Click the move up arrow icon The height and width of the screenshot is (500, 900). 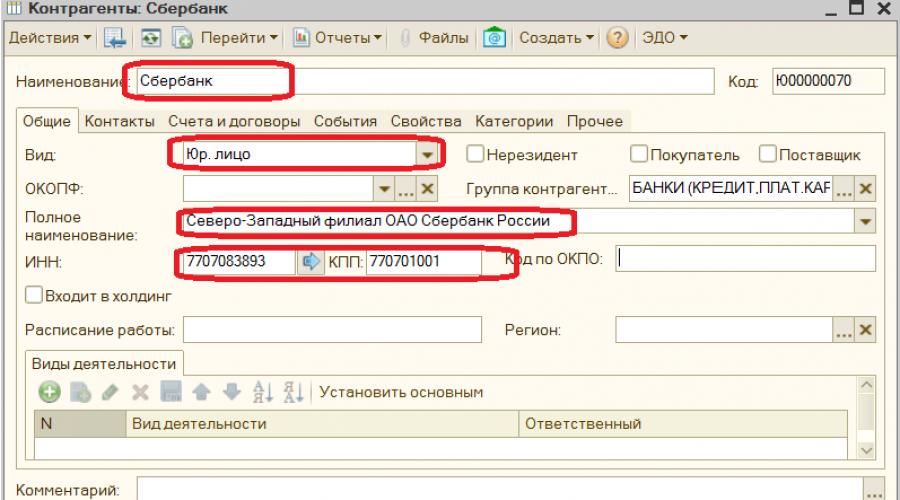(x=199, y=392)
